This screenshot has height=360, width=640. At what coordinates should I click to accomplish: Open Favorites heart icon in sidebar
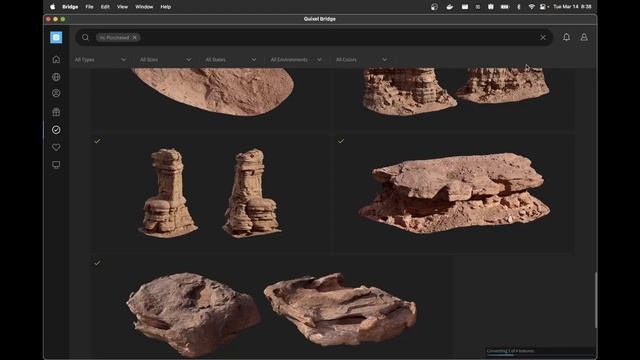coord(56,147)
